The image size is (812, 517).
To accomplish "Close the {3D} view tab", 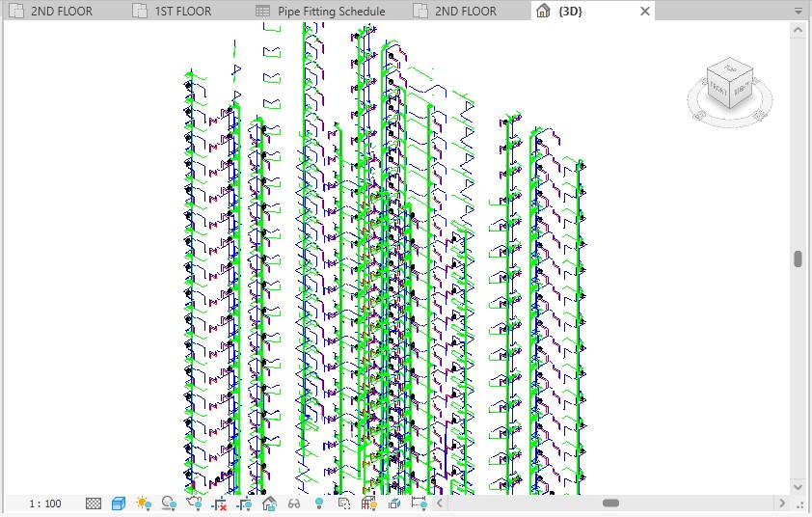I will tap(645, 11).
